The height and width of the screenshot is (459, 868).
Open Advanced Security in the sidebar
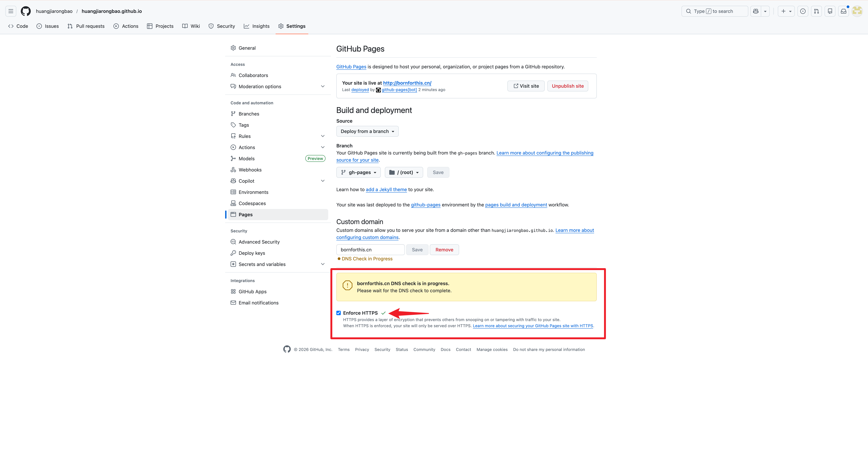(278, 242)
